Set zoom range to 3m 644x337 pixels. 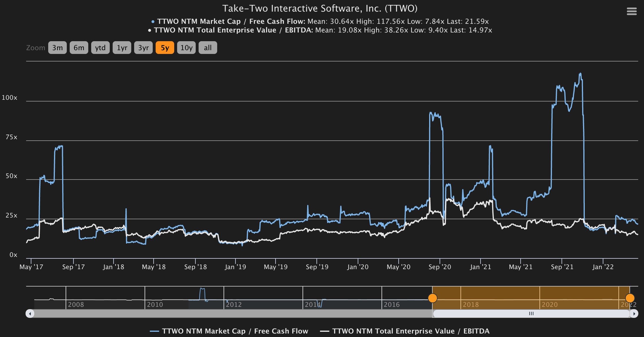pyautogui.click(x=57, y=48)
